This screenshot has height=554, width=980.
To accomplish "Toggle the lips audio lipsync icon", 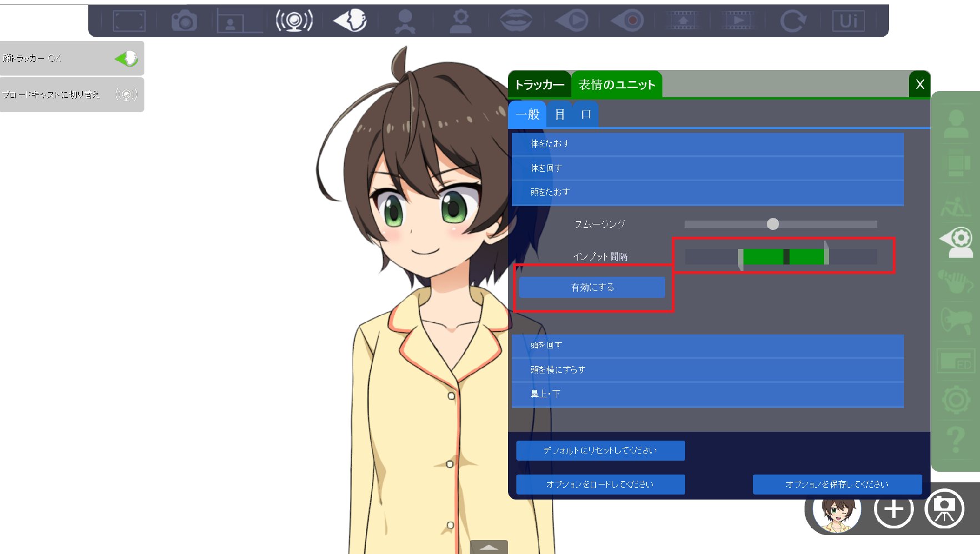I will (516, 21).
